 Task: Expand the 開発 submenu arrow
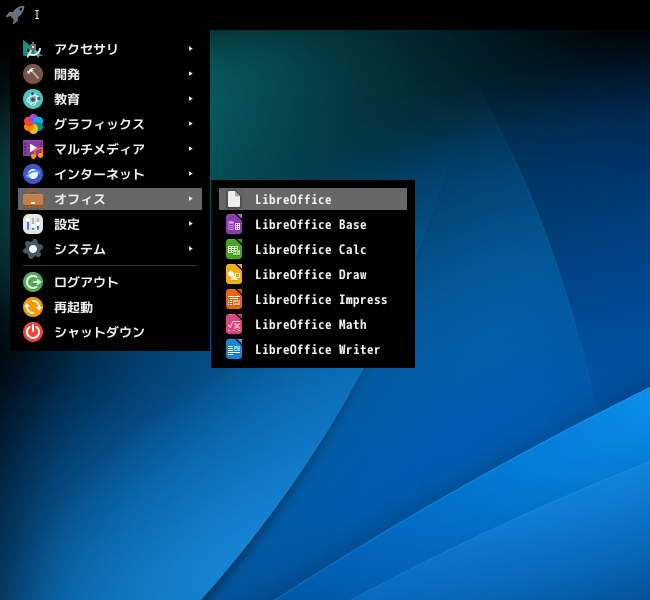[191, 74]
